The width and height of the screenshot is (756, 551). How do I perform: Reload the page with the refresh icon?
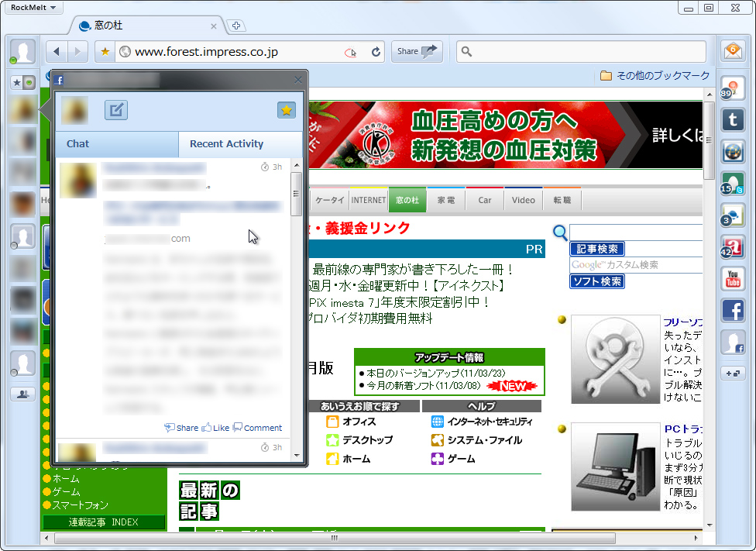[x=376, y=51]
